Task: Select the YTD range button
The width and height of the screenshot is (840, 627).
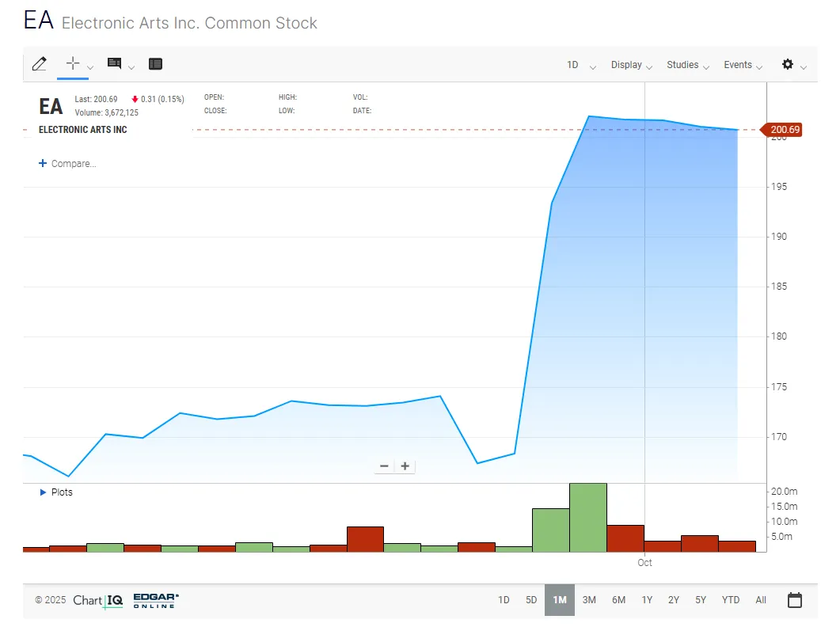Action: coord(731,599)
